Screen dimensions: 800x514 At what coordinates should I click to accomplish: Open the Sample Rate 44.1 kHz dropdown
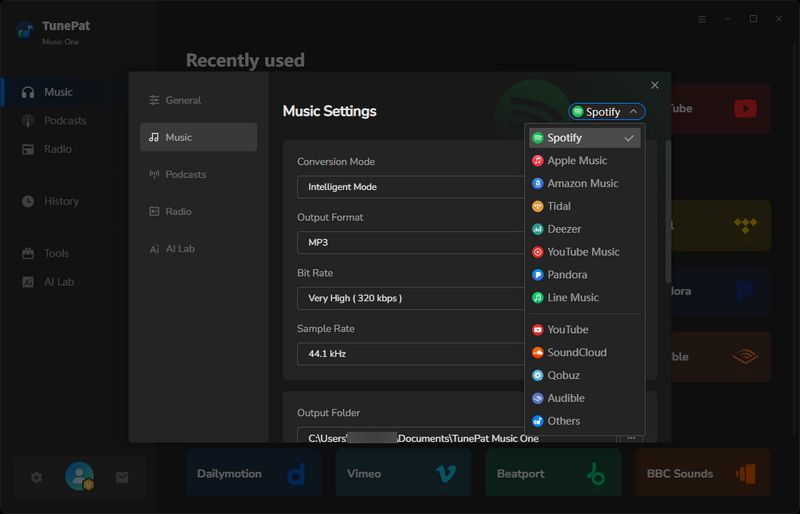[411, 354]
